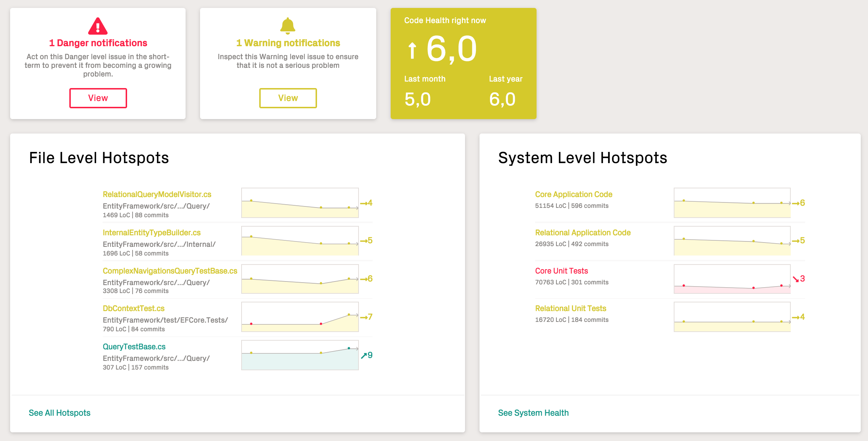Click '790 LoC | 84 commits' text
This screenshot has width=868, height=441.
tap(134, 329)
